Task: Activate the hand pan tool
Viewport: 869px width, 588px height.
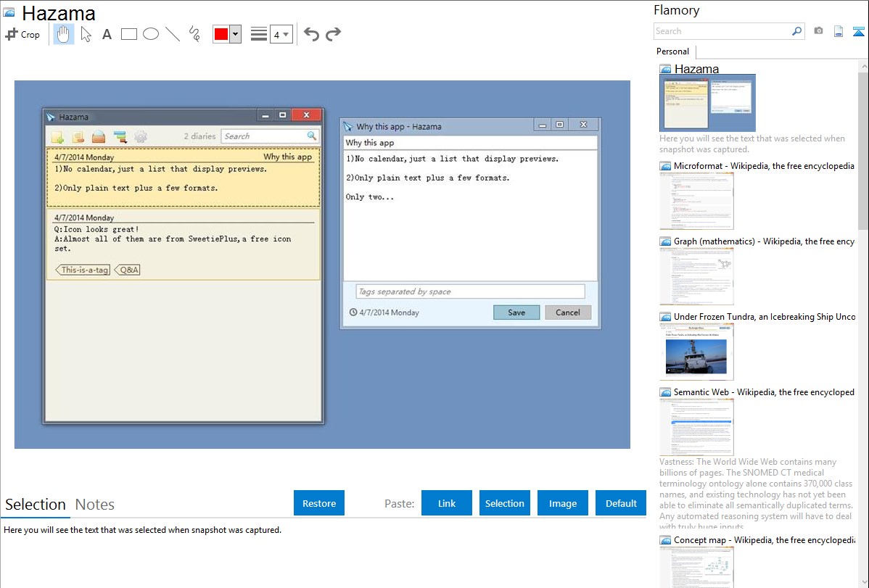Action: click(63, 34)
